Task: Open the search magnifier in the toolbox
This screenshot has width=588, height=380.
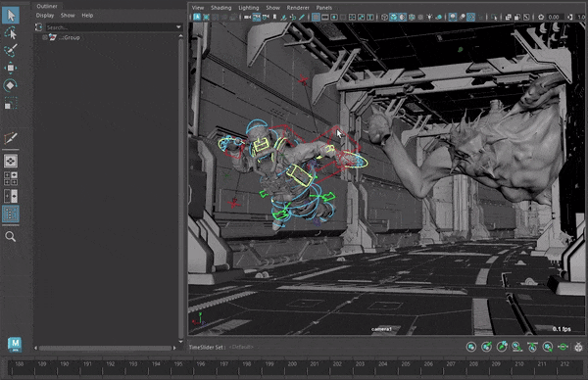Action: [x=11, y=236]
